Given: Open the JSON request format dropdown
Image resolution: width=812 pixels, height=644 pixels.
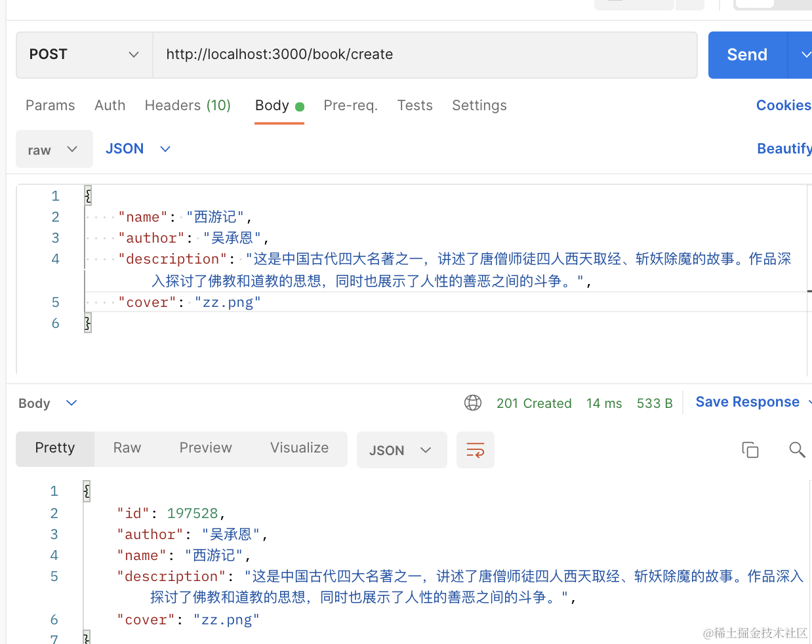Looking at the screenshot, I should click(138, 149).
